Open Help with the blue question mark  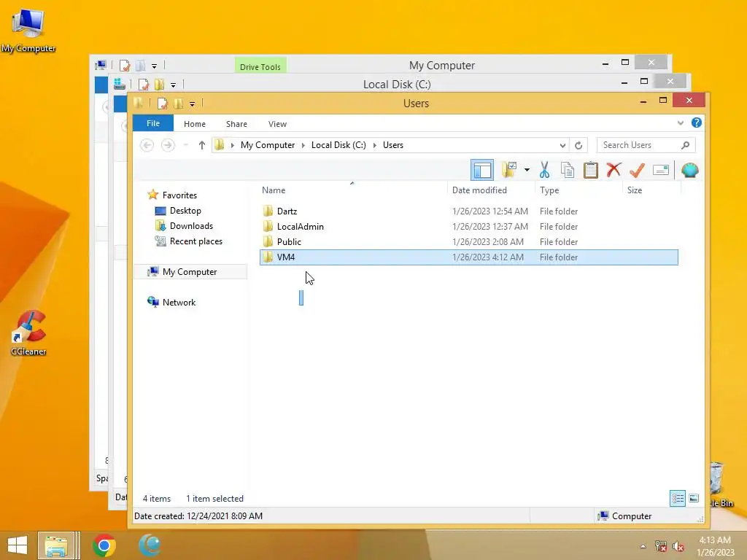[x=696, y=122]
